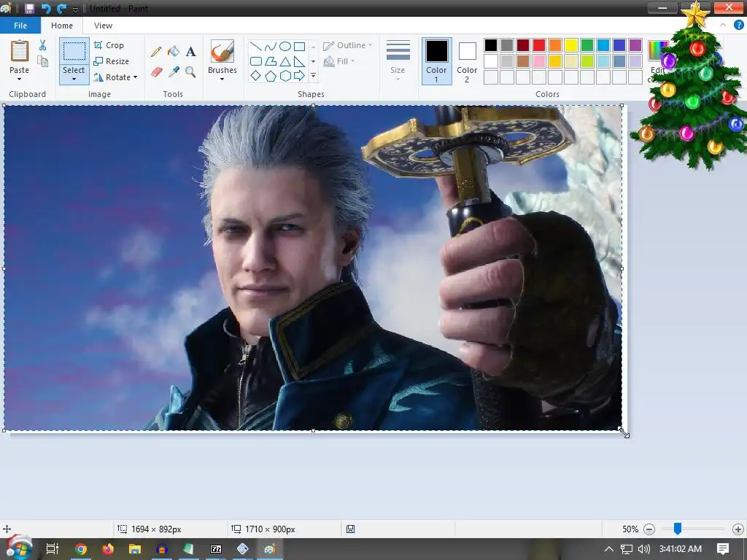Open File Explorer from the taskbar
Viewport: 747px width, 560px height.
coord(135,549)
